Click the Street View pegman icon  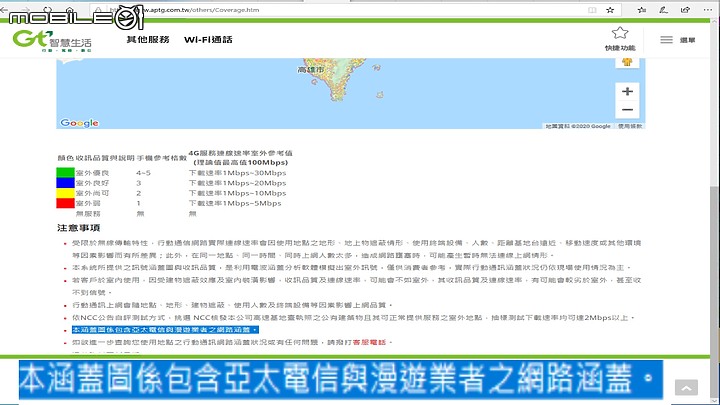tap(627, 62)
